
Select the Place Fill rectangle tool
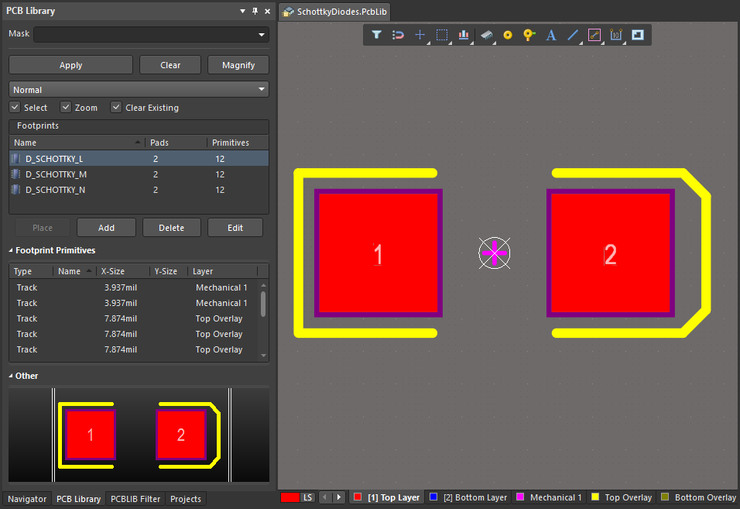click(x=638, y=35)
